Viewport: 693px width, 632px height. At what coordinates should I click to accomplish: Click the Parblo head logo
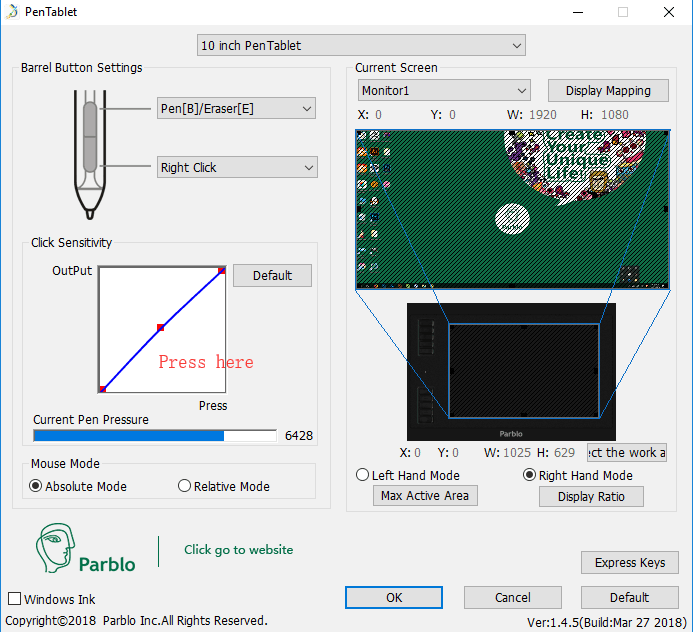[x=55, y=548]
